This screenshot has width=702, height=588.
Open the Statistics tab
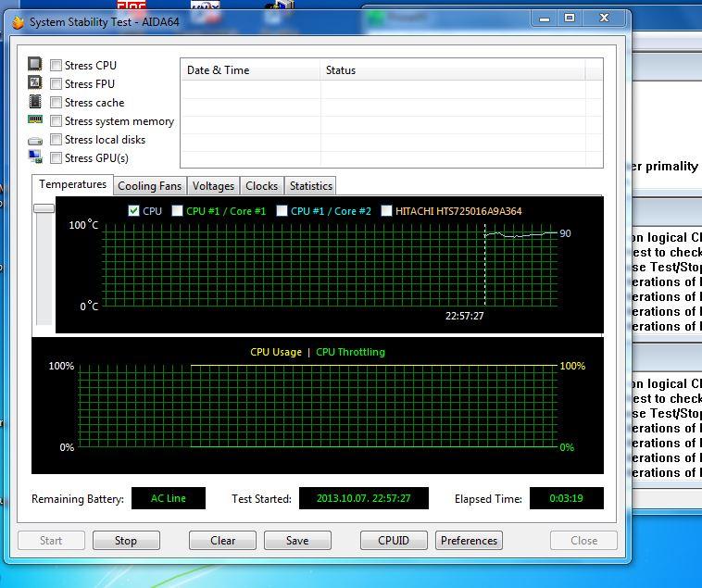[310, 186]
